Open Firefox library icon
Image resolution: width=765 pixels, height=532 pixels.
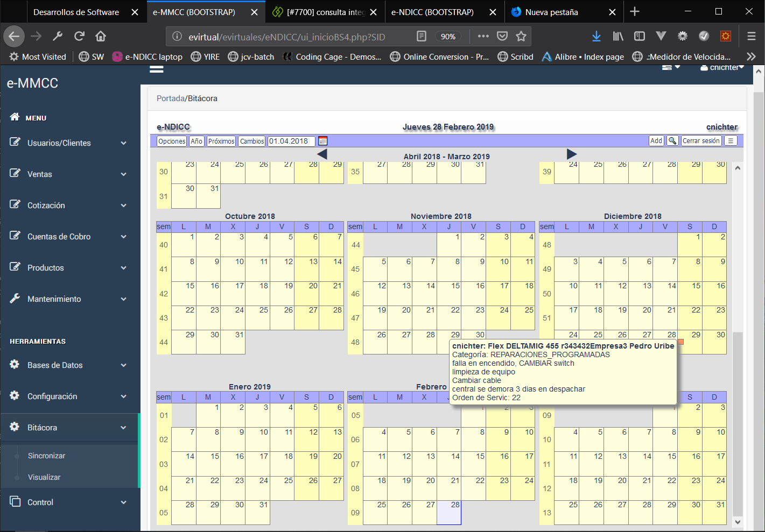(618, 36)
